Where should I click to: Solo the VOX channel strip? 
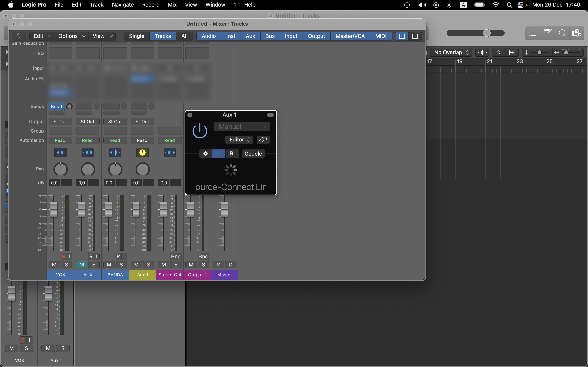click(x=67, y=265)
